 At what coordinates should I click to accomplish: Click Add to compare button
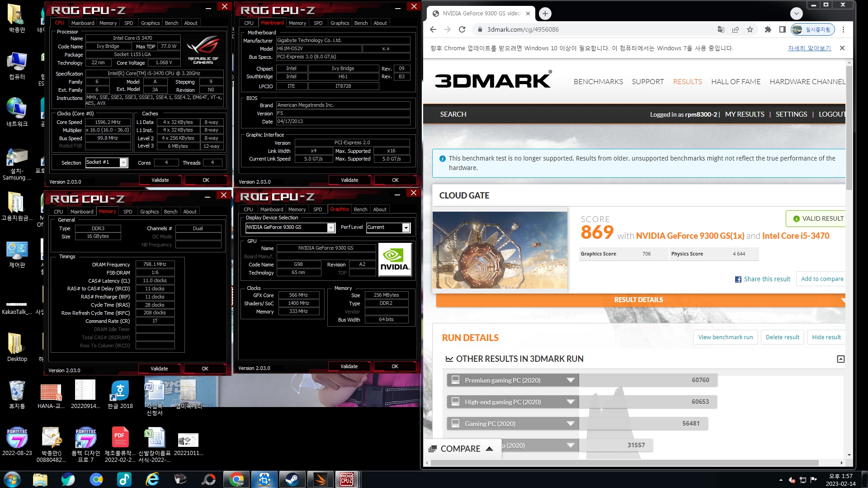point(821,279)
